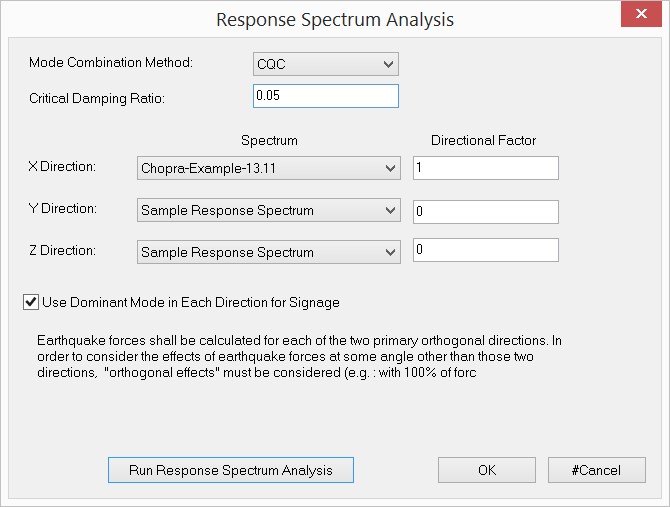This screenshot has width=670, height=507.
Task: Open the Mode Combination Method dropdown
Action: tap(326, 64)
